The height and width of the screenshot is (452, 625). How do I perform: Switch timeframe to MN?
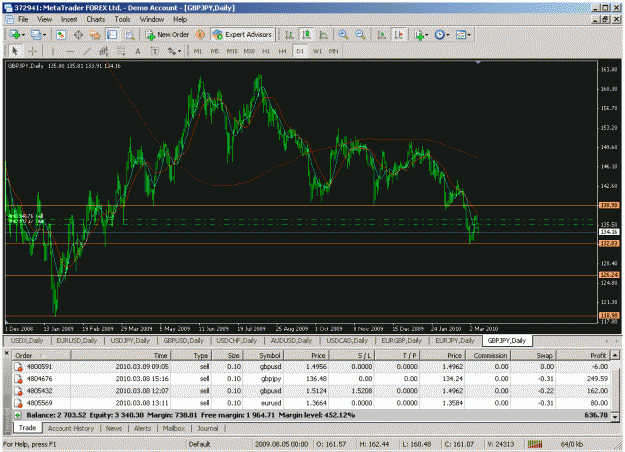click(334, 51)
